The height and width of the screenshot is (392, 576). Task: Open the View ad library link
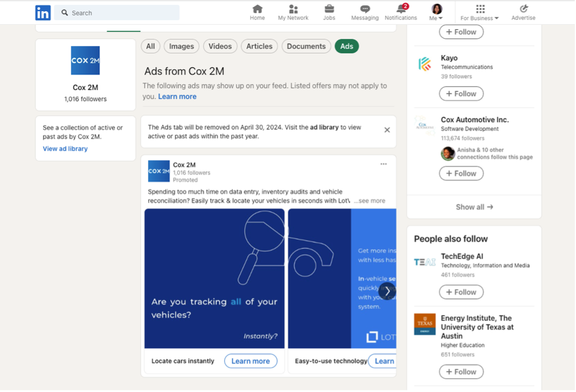click(x=65, y=148)
